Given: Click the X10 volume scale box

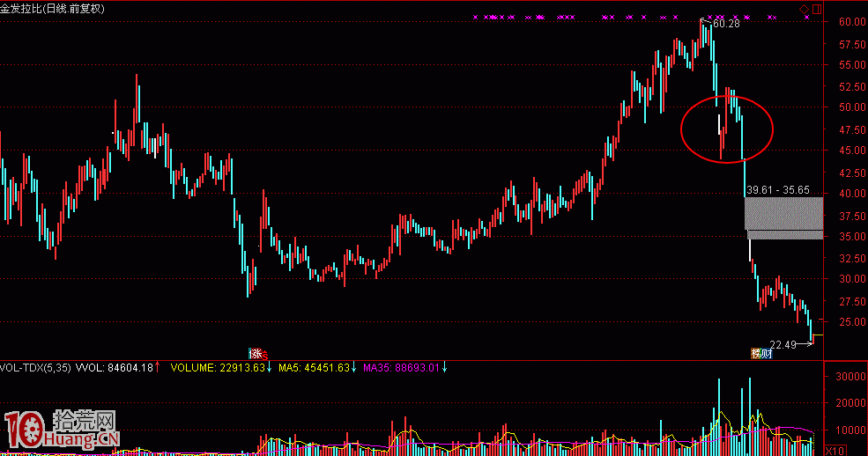Looking at the screenshot, I should coord(835,451).
